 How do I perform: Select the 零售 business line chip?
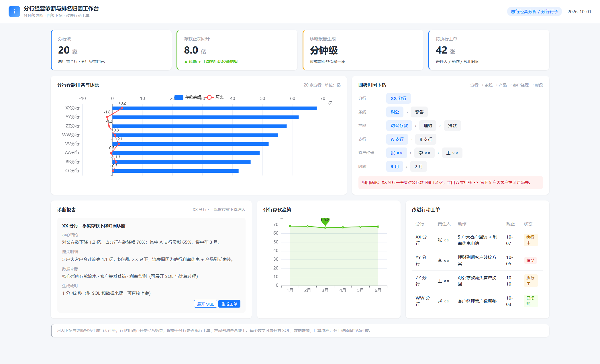[x=419, y=112]
